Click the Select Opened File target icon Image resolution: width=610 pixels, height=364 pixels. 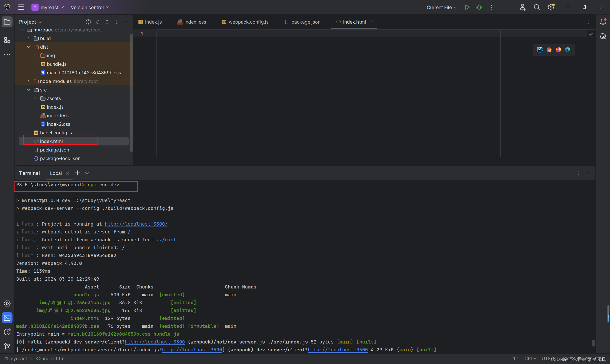tap(88, 22)
